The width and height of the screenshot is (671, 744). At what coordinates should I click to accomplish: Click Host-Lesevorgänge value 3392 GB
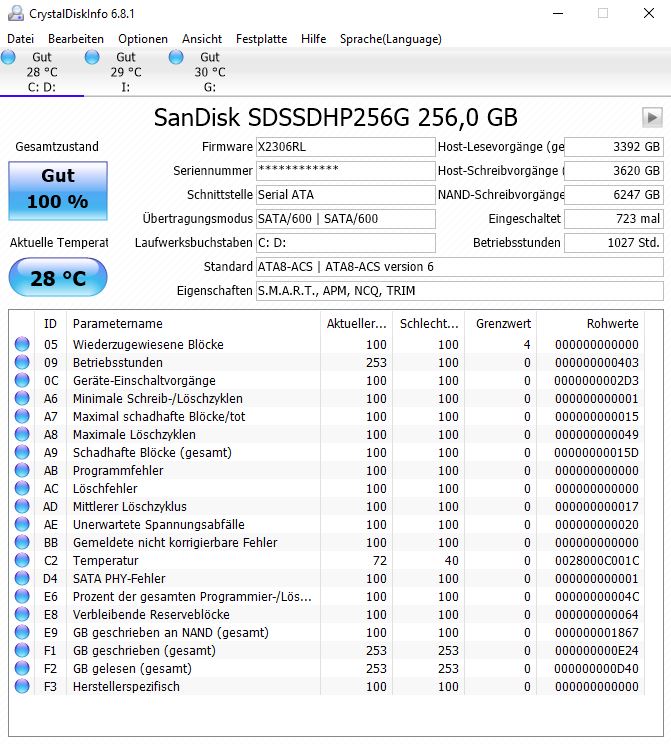[614, 147]
